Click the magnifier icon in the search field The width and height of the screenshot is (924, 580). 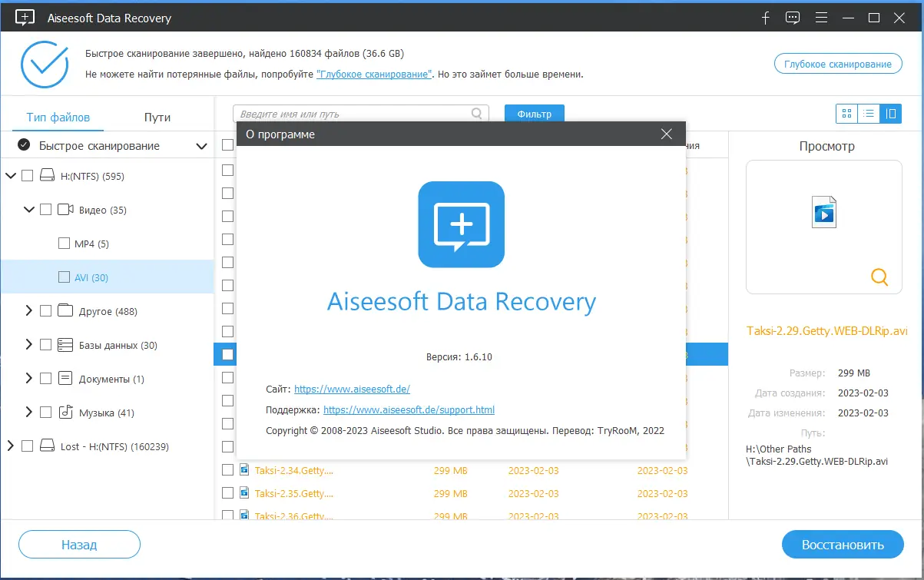tap(477, 114)
